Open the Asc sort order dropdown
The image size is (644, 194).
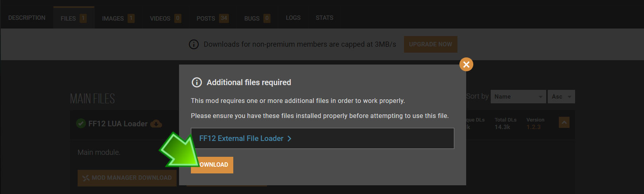561,97
